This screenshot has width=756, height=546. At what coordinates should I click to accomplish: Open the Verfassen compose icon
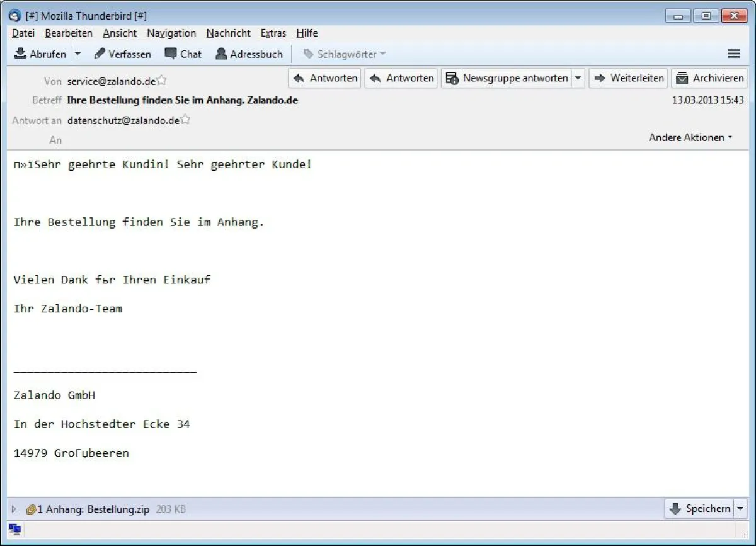[x=100, y=54]
